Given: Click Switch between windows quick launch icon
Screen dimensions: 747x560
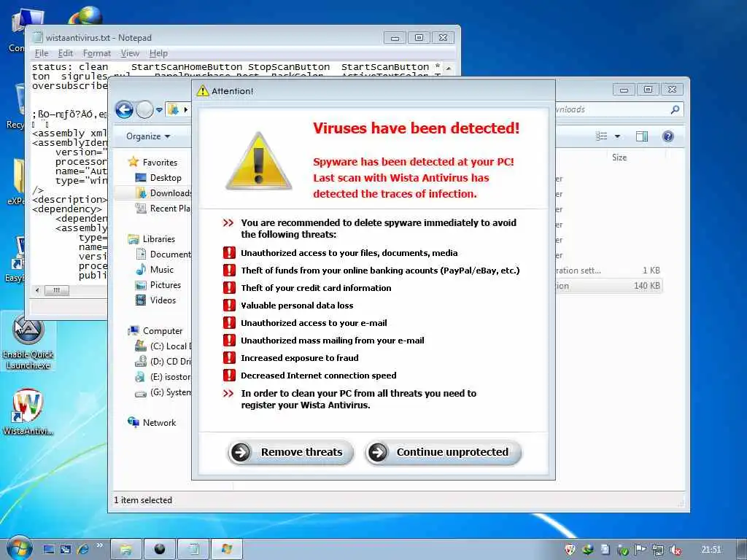Looking at the screenshot, I should (65, 550).
